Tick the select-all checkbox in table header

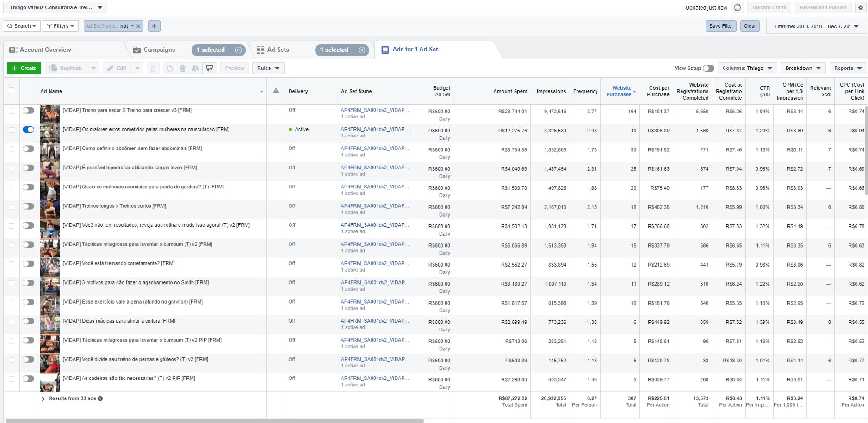(12, 91)
